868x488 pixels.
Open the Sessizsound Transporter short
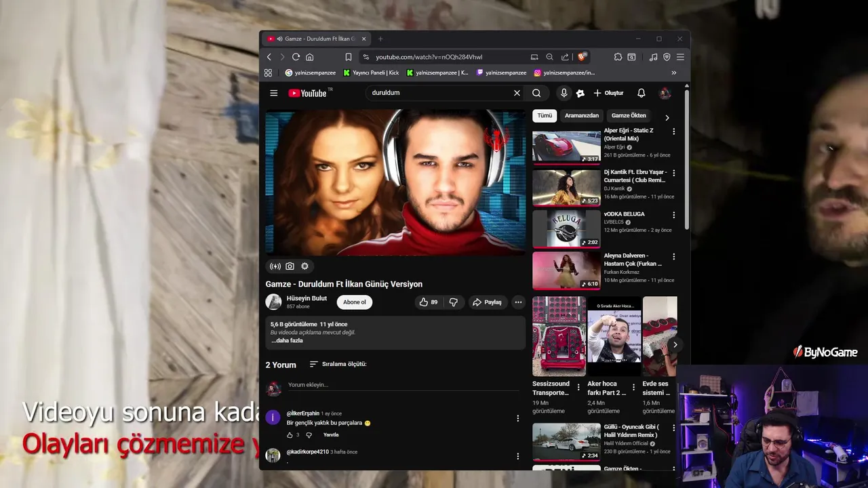click(x=559, y=336)
